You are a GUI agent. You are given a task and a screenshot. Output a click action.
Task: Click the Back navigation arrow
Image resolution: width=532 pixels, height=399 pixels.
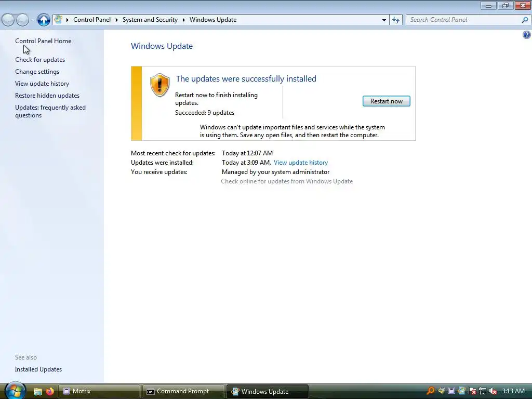pos(8,20)
